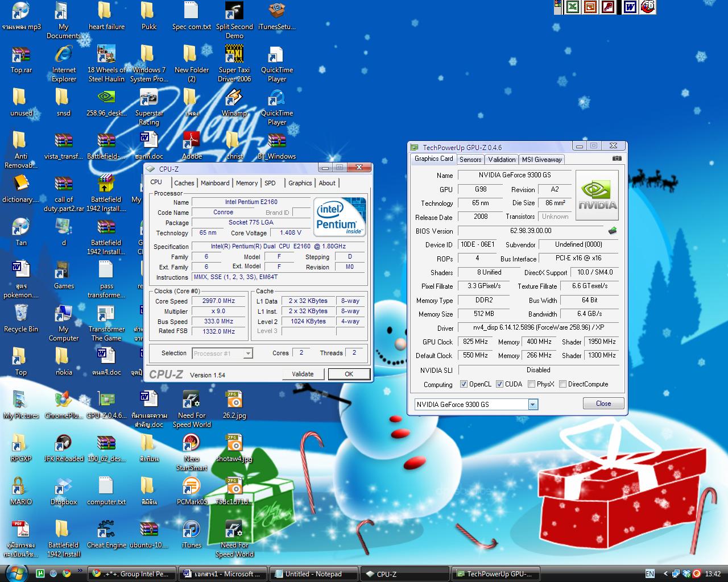Select the snsd folder on desktop

click(64, 102)
